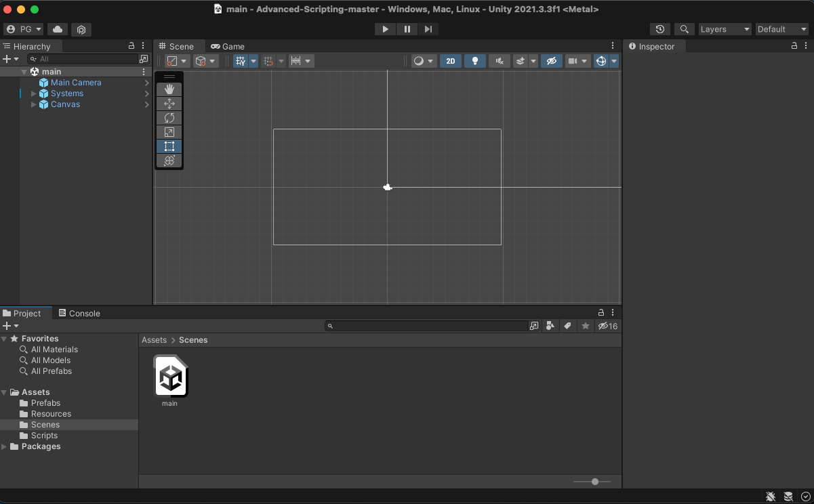Screen dimensions: 814x504
Task: Toggle 2D view mode
Action: click(451, 61)
